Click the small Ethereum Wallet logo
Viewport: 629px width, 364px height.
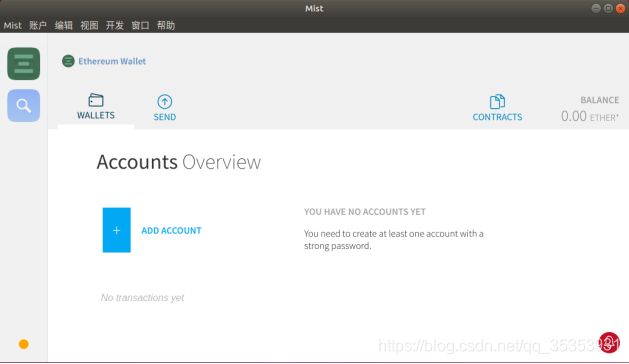68,61
